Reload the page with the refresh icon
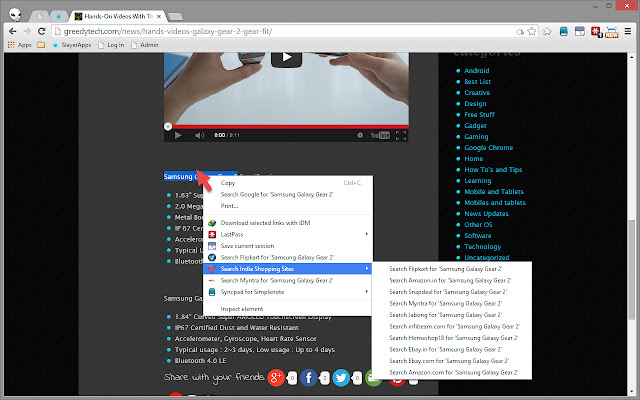640x400 pixels. click(41, 31)
